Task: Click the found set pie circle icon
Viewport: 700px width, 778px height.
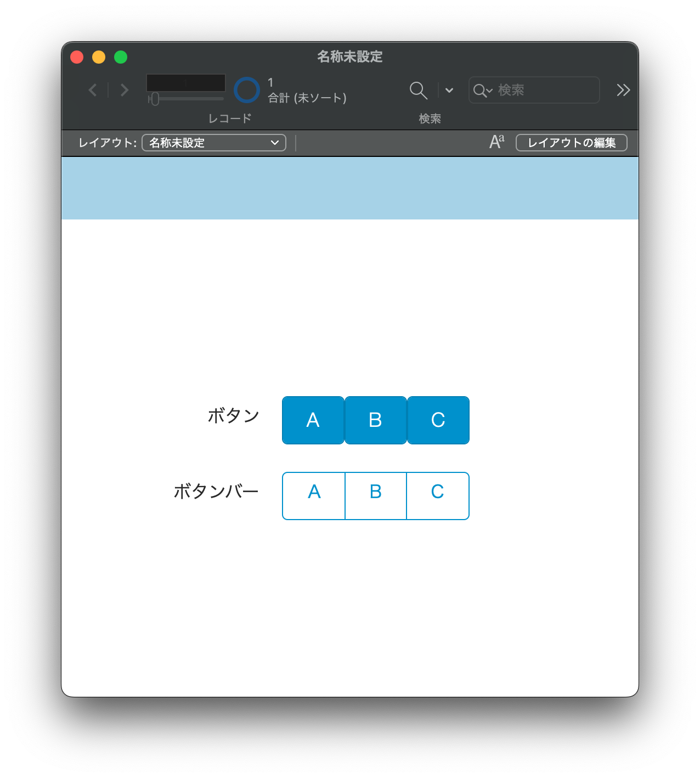Action: point(246,90)
